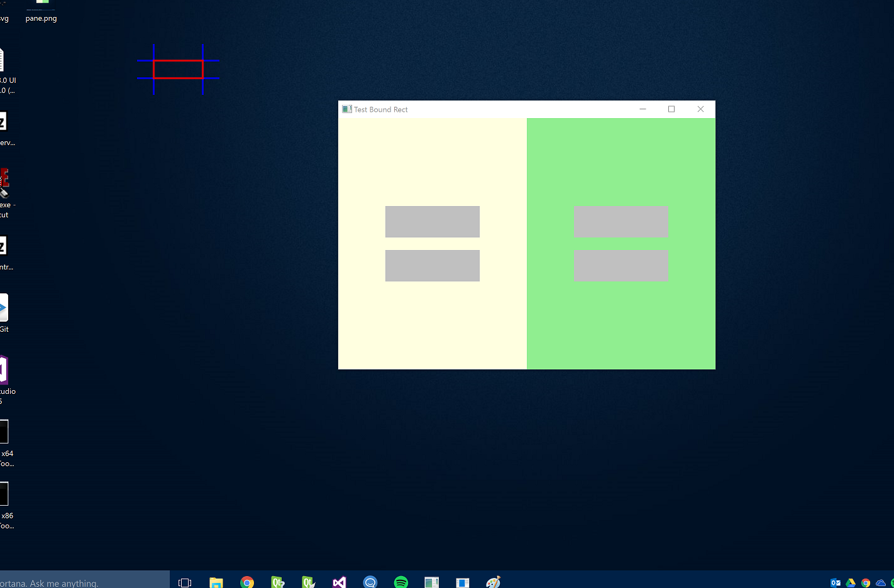Click upper gray rectangle in green pane
The height and width of the screenshot is (588, 894).
click(x=621, y=222)
